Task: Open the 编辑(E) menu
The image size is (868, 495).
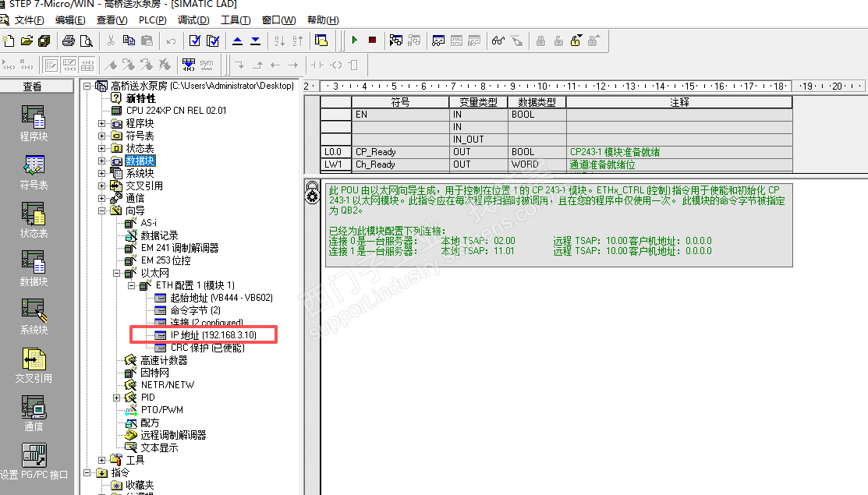Action: (x=70, y=20)
